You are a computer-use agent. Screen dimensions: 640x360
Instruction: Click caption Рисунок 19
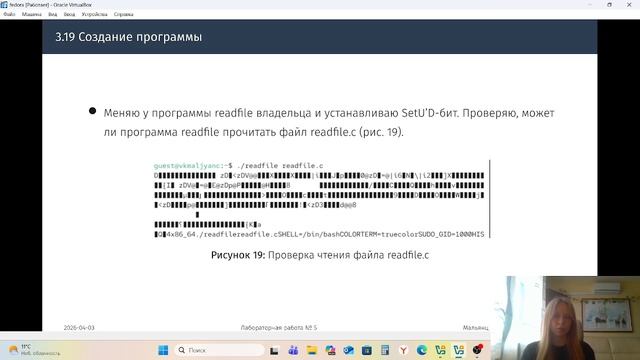pyautogui.click(x=320, y=255)
